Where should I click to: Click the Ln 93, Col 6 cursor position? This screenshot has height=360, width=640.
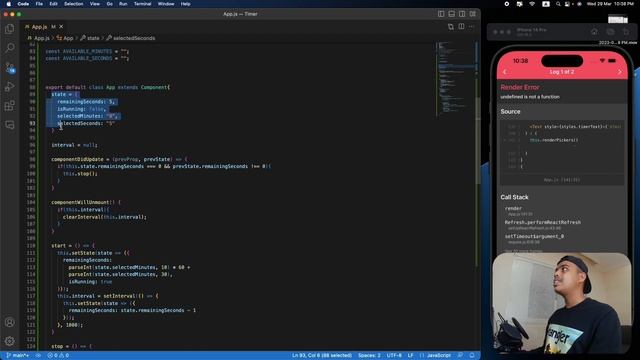tap(322, 356)
